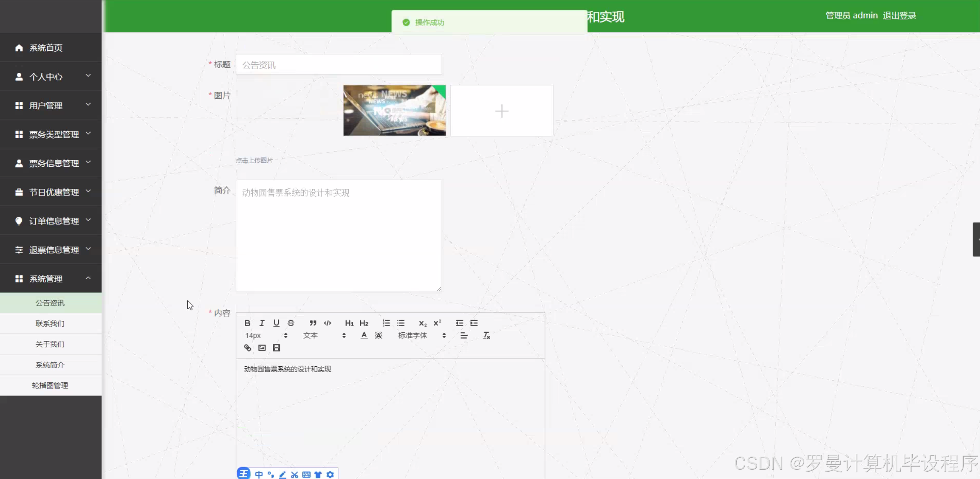Image resolution: width=980 pixels, height=479 pixels.
Task: Click the uploaded news image thumbnail
Action: coord(395,111)
